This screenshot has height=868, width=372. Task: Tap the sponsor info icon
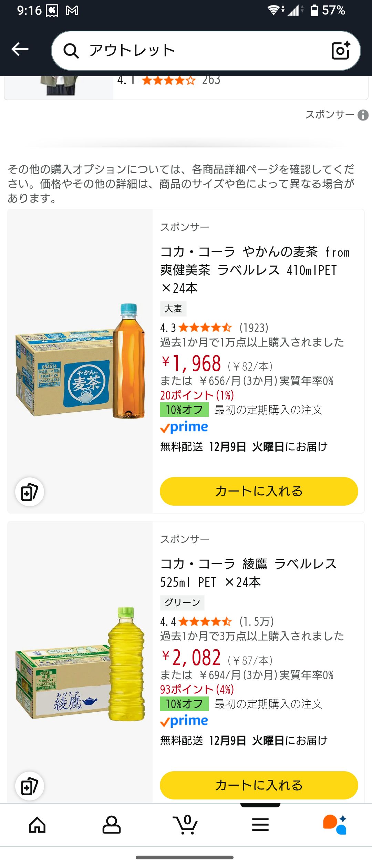coord(363,115)
